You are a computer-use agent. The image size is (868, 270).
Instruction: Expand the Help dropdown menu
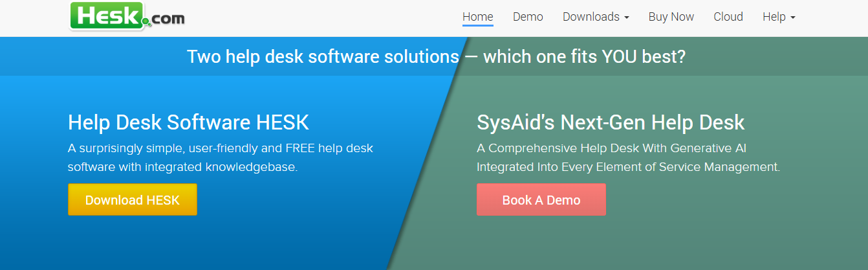click(x=774, y=17)
